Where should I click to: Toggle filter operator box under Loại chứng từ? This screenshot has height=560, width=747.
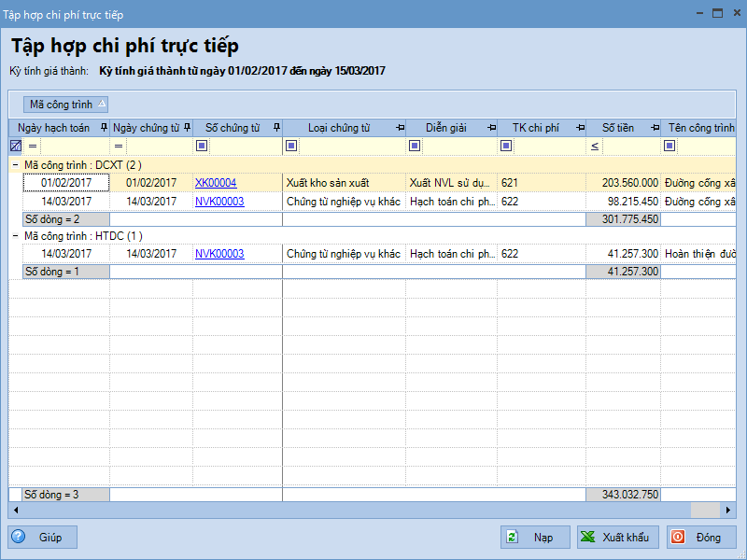[291, 146]
